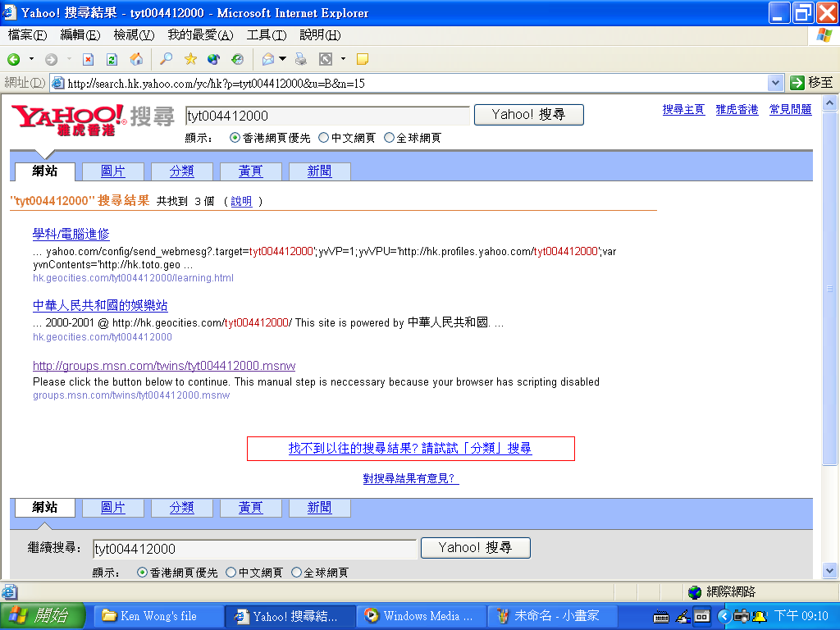Open the 說明(H) menu
The image size is (840, 630).
320,35
